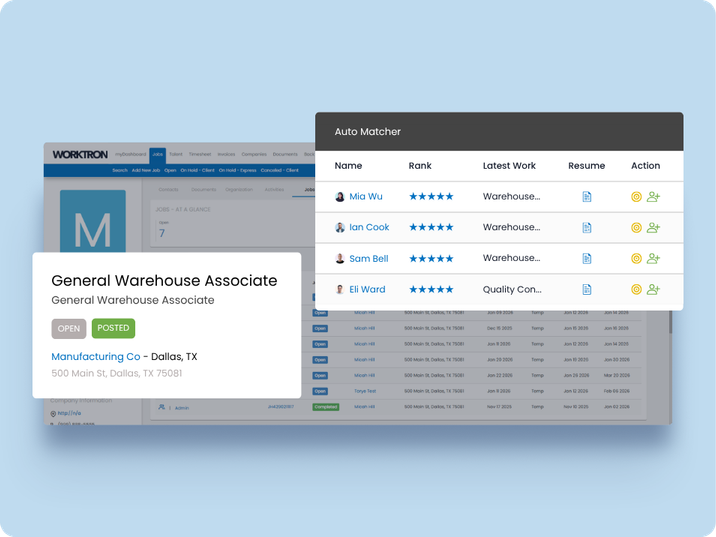Click Add New Job in the sub-menu

click(146, 170)
